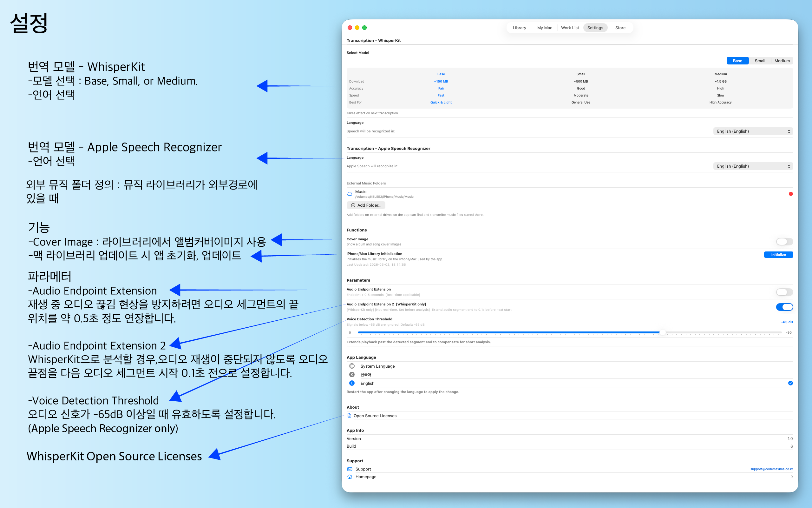The image size is (812, 508).
Task: Click the ~1.5 GB download size cell
Action: tap(720, 81)
